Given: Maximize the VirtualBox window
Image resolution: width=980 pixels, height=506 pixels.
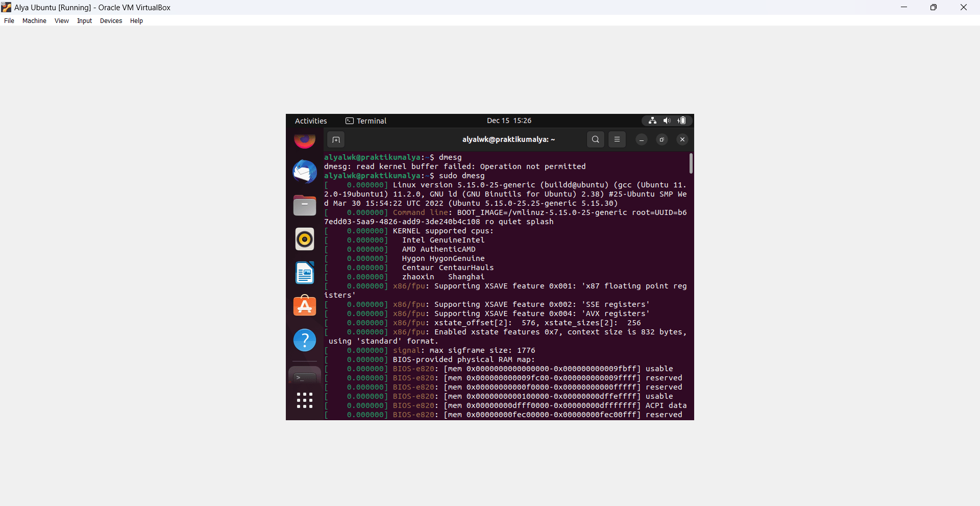Looking at the screenshot, I should point(934,7).
